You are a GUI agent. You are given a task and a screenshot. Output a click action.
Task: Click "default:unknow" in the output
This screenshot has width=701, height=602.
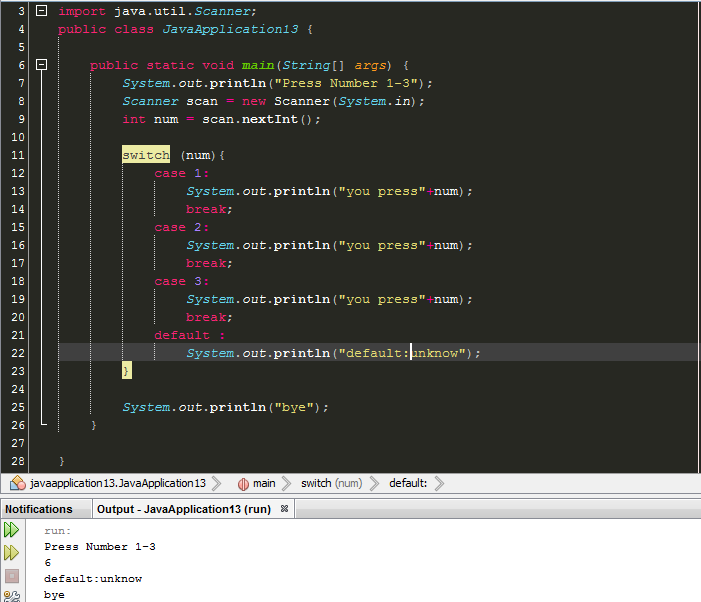[93, 579]
